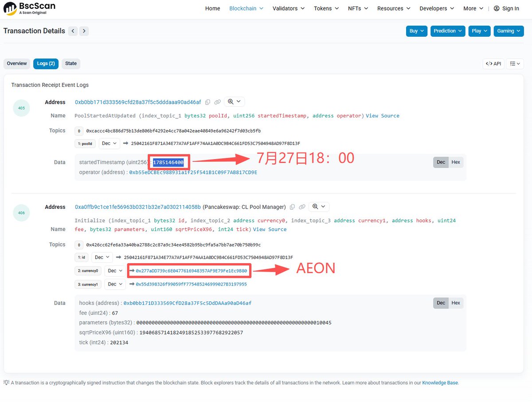Viewport: 532px width, 402px height.
Task: Open View Source for PoolStartedAtUpdated event
Action: [383, 116]
